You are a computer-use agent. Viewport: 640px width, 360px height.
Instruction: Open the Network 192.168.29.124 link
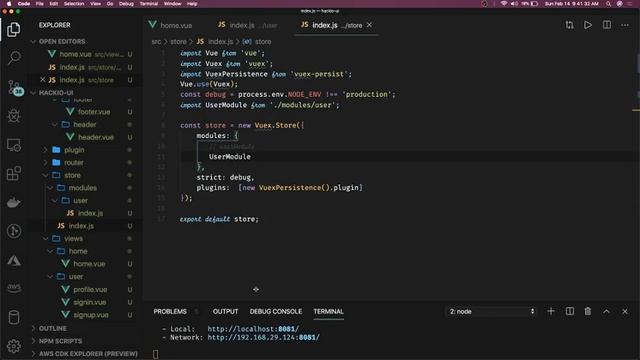263,338
